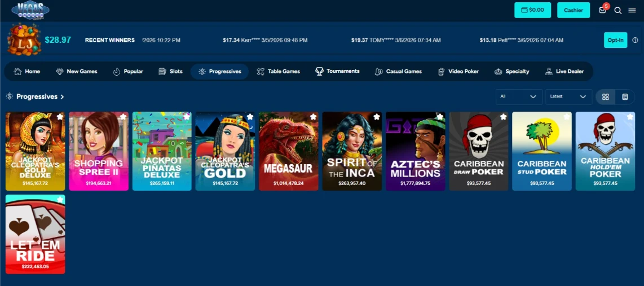This screenshot has width=644, height=286.
Task: Launch Caribbean Hold'em Poker game
Action: pyautogui.click(x=606, y=151)
